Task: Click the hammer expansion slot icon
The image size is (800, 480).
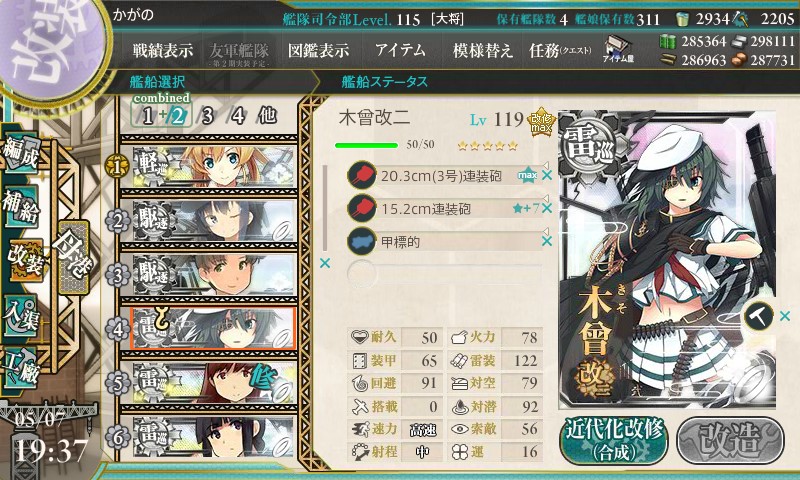Action: 758,316
